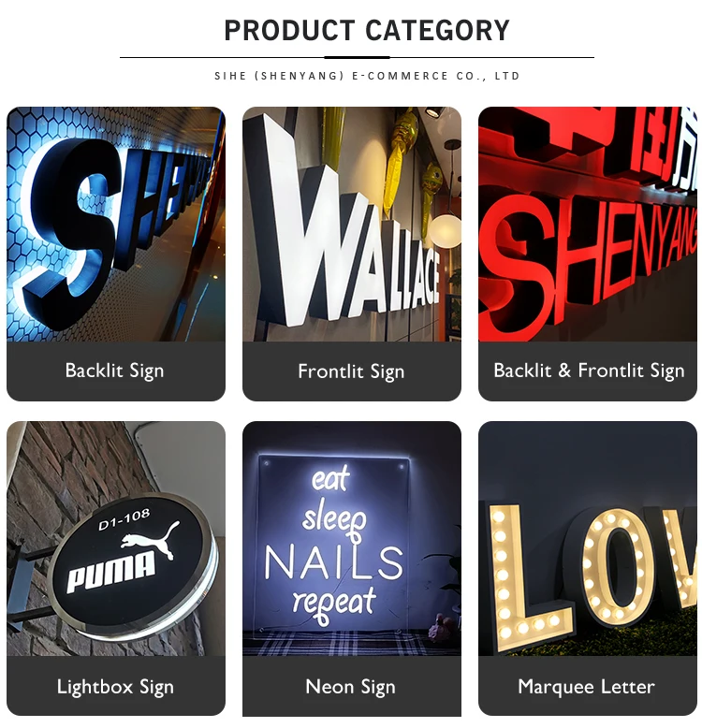The image size is (702, 728).
Task: Select the Puma lightbox sign image
Action: (x=116, y=539)
